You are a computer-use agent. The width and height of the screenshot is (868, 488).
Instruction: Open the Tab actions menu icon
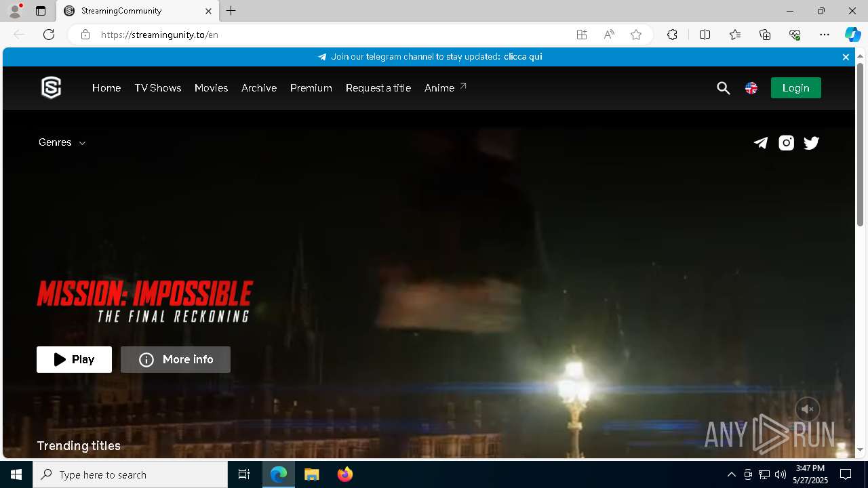[x=41, y=11]
